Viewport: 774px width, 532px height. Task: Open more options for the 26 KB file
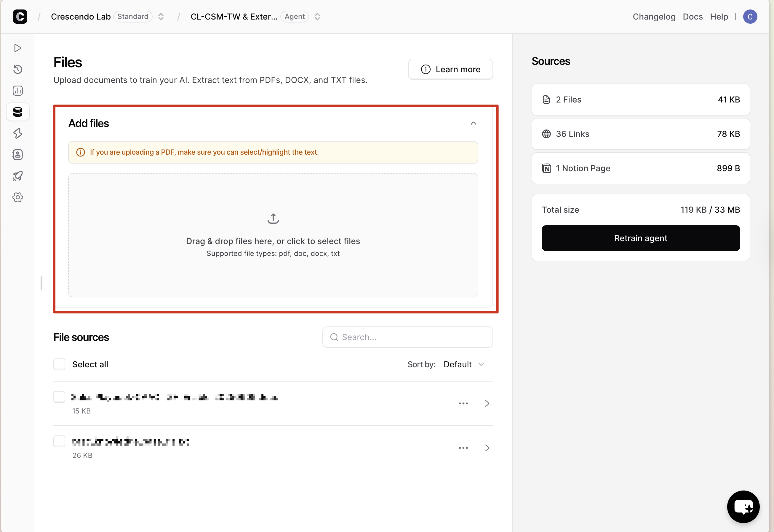(x=463, y=448)
